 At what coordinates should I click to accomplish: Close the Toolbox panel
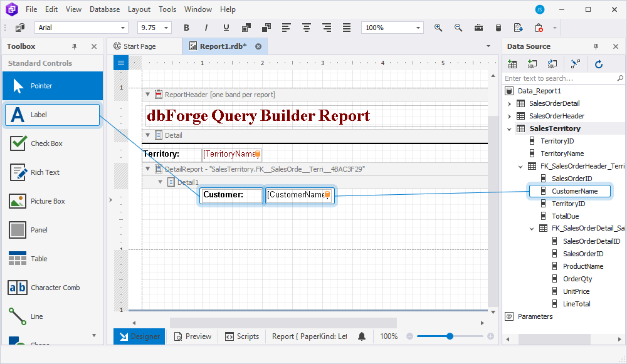(x=94, y=46)
